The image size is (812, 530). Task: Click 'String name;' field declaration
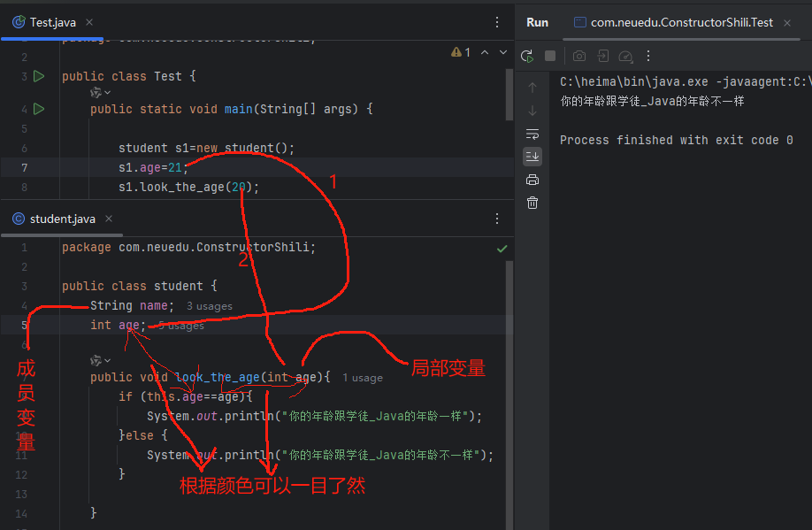[132, 305]
